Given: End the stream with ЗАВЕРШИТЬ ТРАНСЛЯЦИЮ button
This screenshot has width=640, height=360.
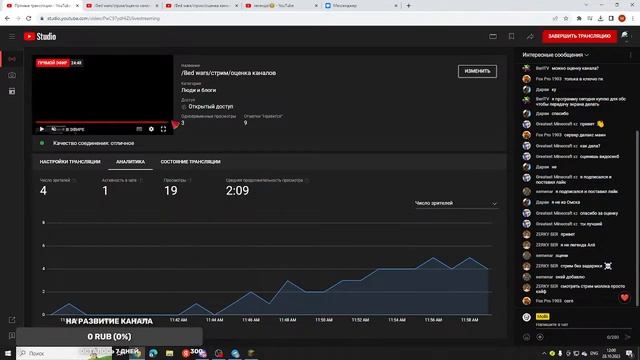Looking at the screenshot, I should point(579,36).
